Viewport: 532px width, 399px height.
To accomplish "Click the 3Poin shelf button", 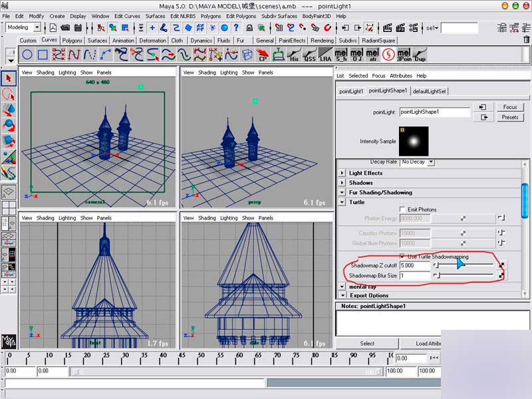I will (x=403, y=55).
